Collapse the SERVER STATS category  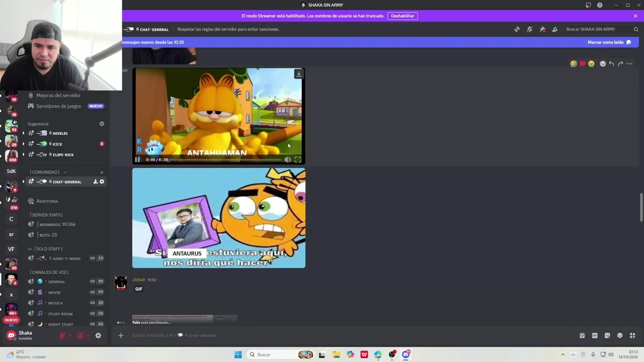(x=46, y=215)
